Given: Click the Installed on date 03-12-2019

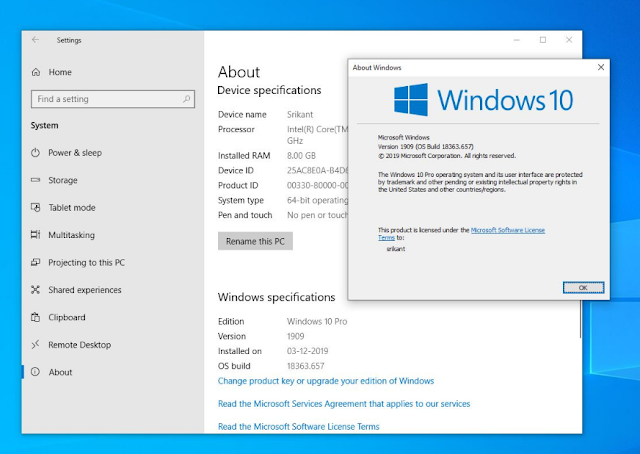Looking at the screenshot, I should point(307,351).
